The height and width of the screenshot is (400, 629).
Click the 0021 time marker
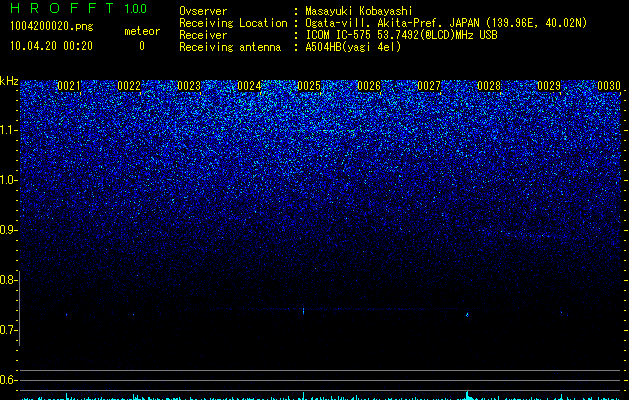[x=69, y=86]
